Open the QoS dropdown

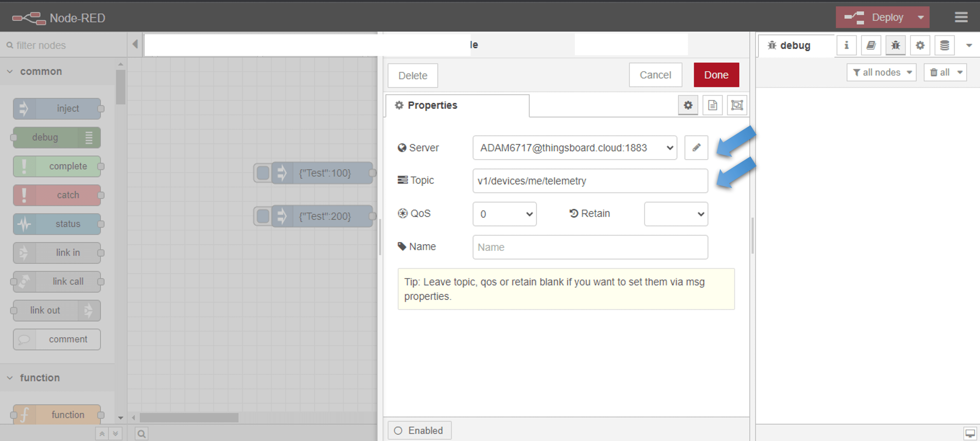(504, 214)
